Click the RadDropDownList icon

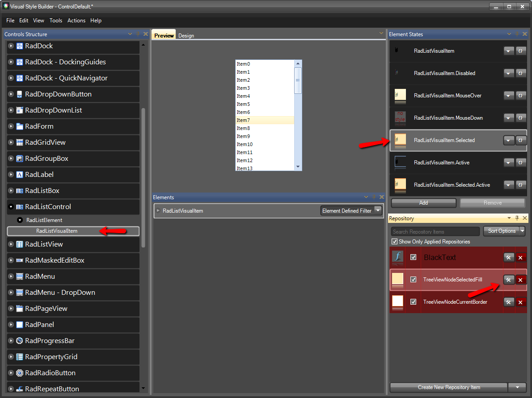pyautogui.click(x=20, y=110)
